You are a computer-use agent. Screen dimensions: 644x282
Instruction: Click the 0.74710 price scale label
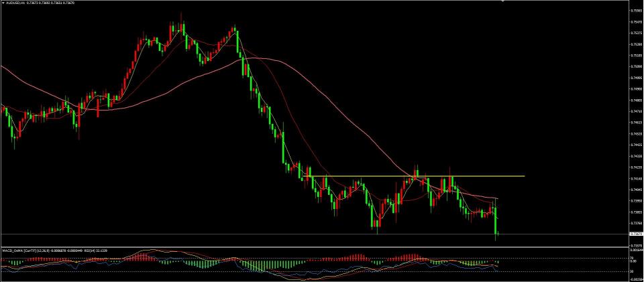636,111
